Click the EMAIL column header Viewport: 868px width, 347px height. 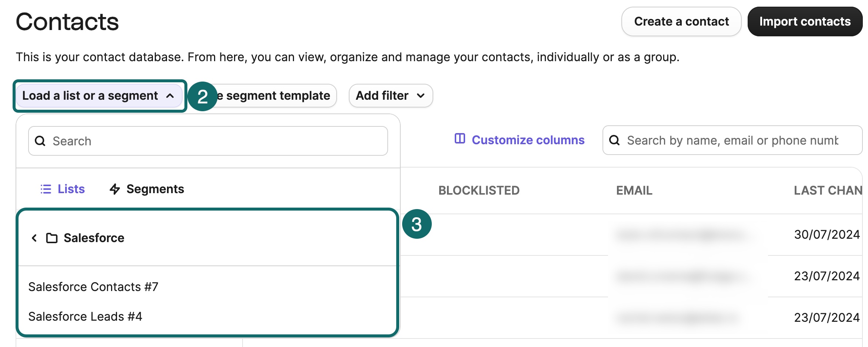(634, 191)
